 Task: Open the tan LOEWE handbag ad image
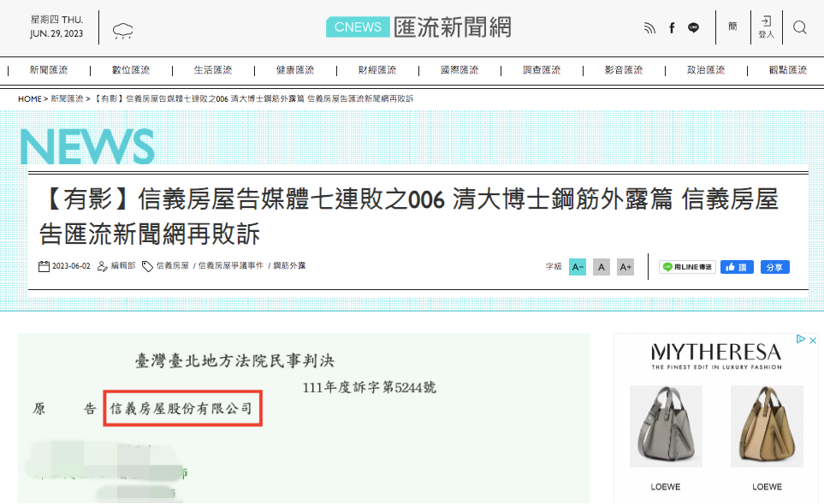[x=767, y=426]
